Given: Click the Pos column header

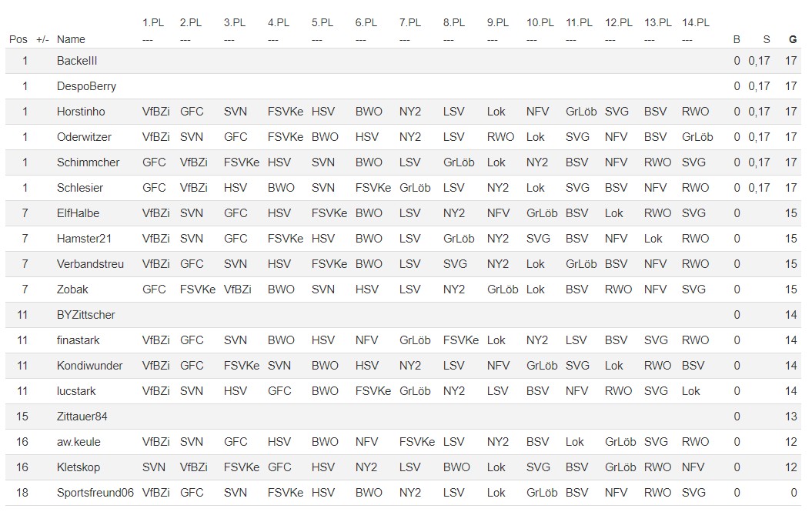Looking at the screenshot, I should 18,39.
